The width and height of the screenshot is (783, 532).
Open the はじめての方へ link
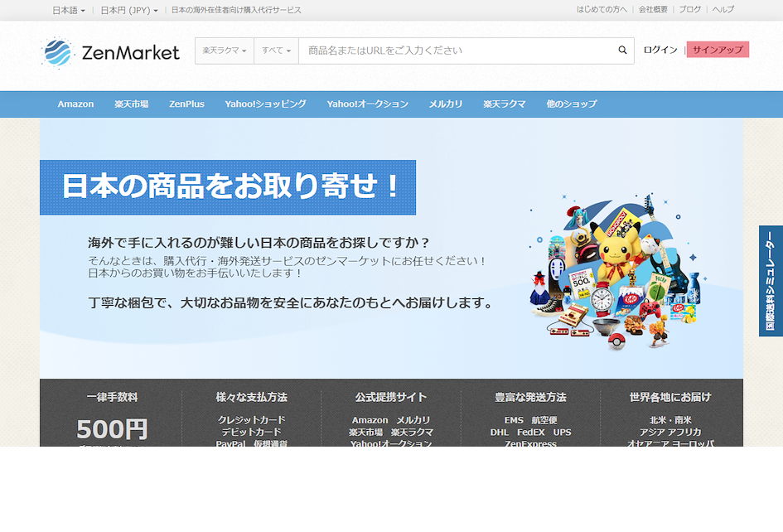point(602,9)
